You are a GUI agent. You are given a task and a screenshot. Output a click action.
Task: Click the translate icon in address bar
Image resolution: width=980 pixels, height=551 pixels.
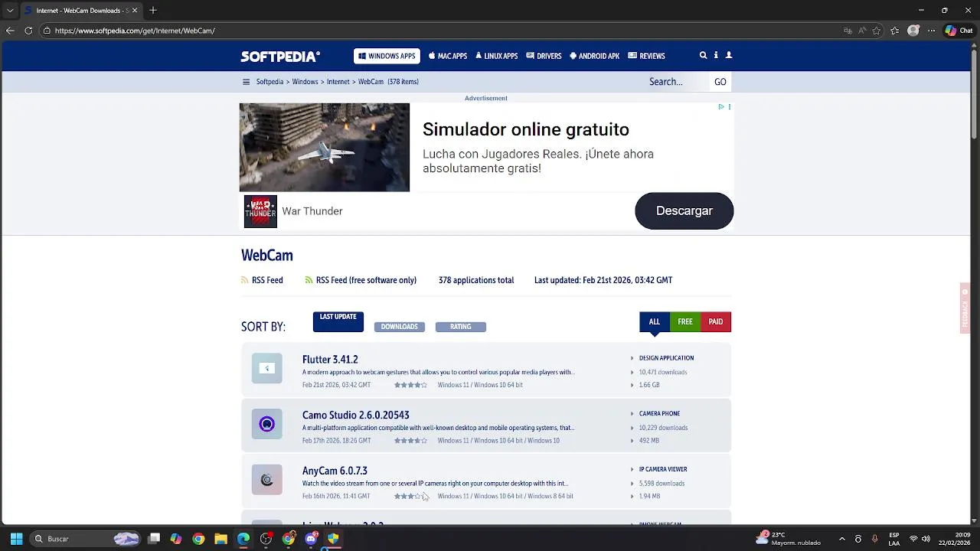[x=848, y=31]
